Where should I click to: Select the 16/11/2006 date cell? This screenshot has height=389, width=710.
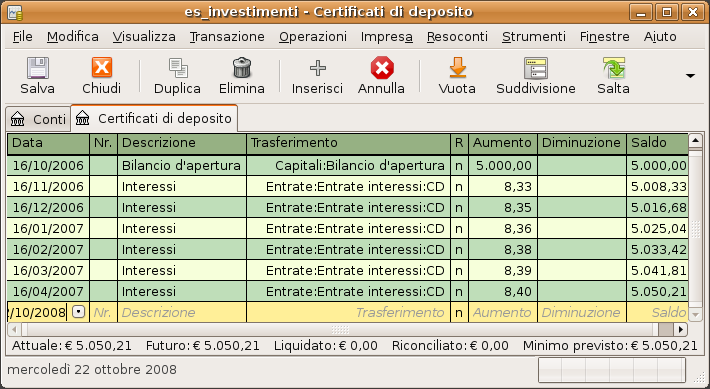click(48, 187)
